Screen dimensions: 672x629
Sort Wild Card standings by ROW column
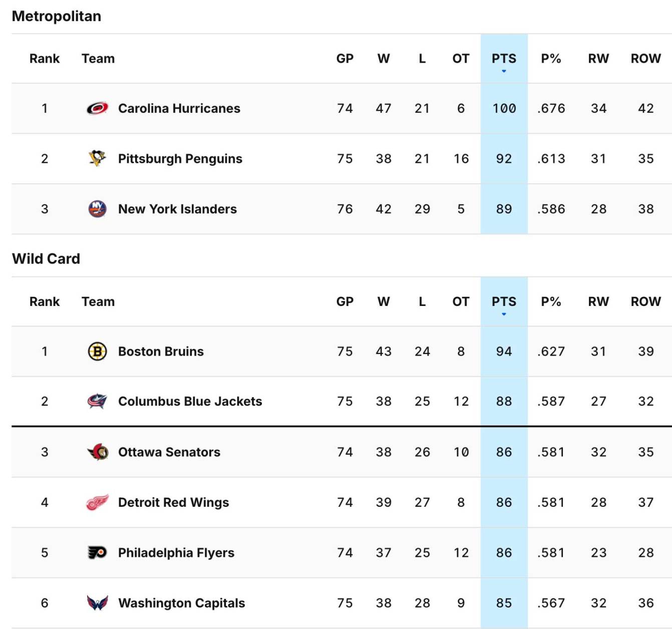click(645, 301)
